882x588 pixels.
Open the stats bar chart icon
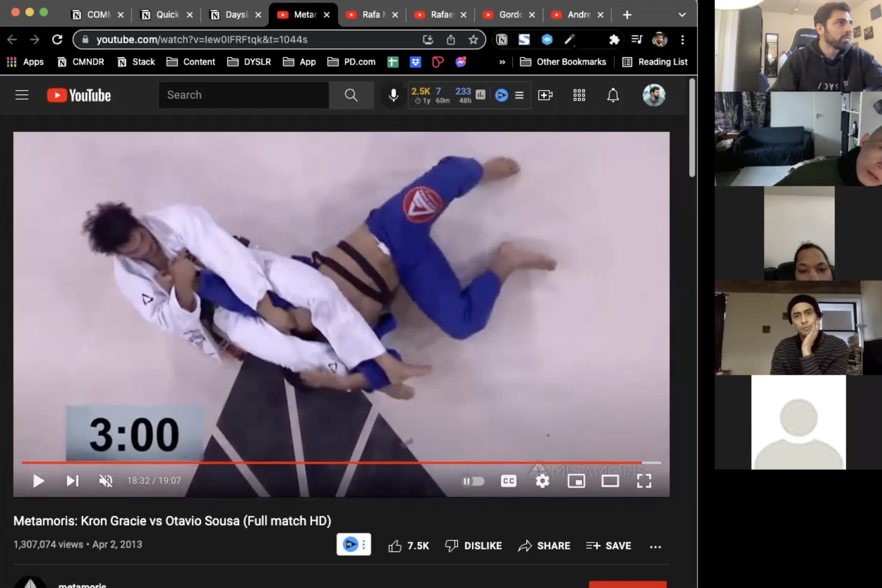(481, 95)
